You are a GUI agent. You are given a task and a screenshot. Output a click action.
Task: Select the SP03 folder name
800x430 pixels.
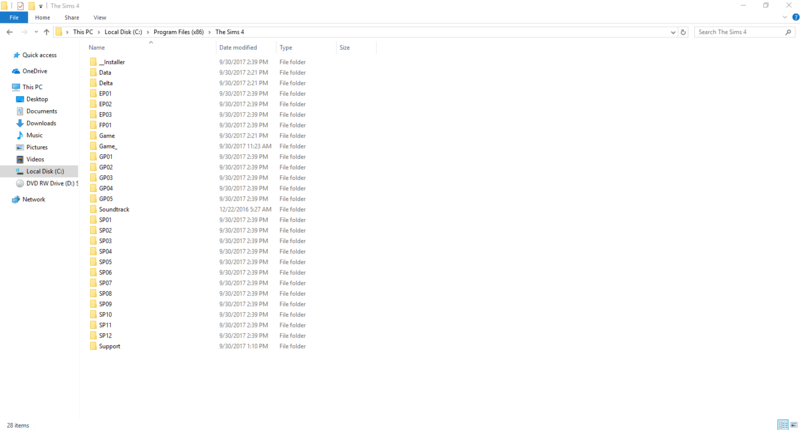point(106,241)
